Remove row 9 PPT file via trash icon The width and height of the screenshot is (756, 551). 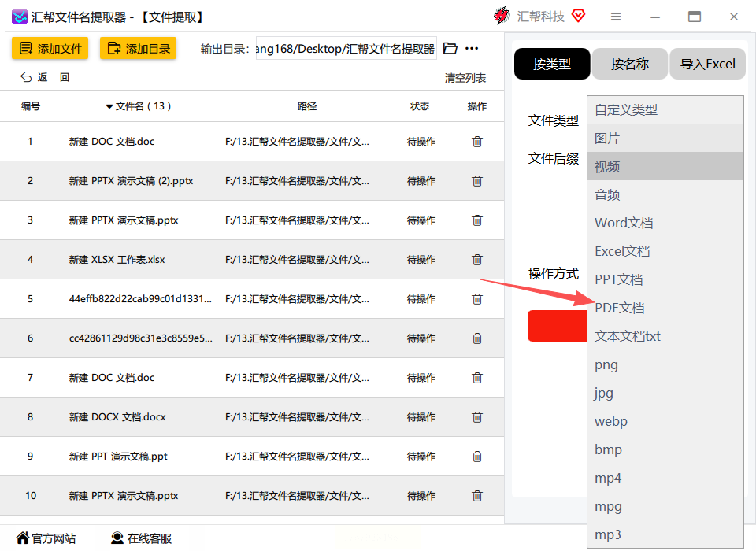point(477,456)
